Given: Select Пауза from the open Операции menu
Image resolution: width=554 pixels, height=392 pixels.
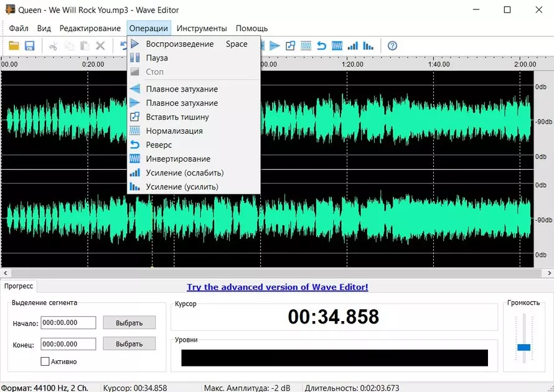Looking at the screenshot, I should pyautogui.click(x=157, y=57).
